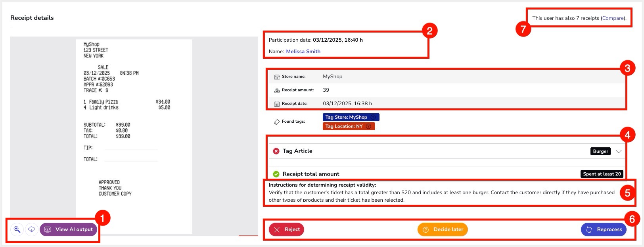Click the red failed icon beside Tag Article
Screen dimensions: 644x247
276,151
